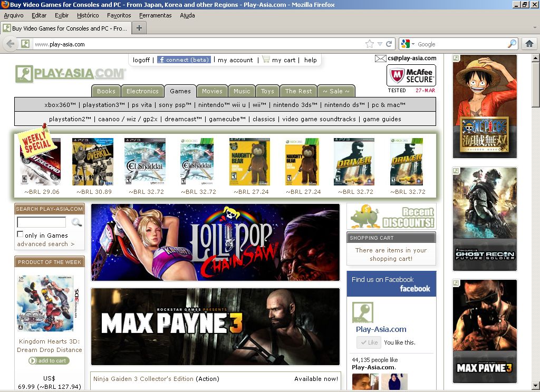Bookmark page with star icon
The image size is (540, 392).
tap(370, 44)
